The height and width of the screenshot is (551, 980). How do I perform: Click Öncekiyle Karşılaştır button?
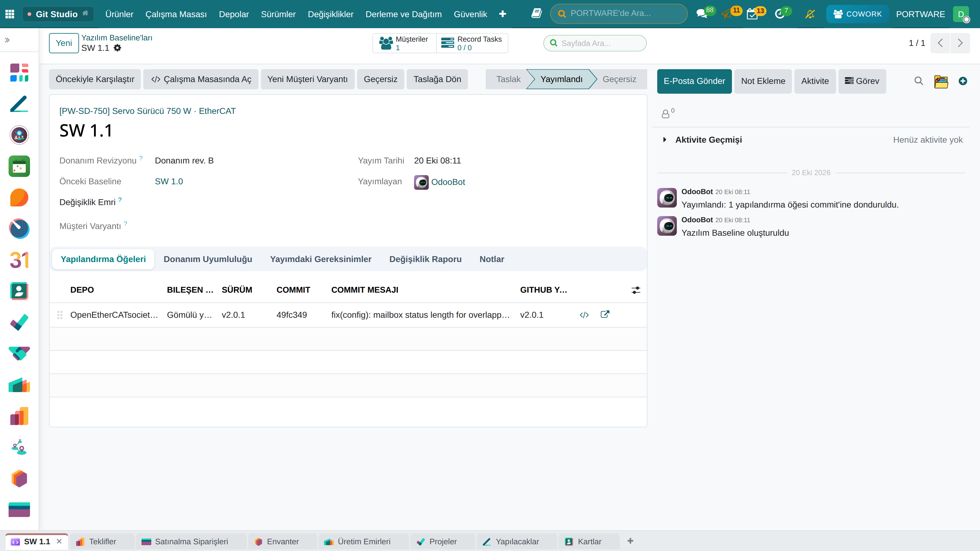(95, 79)
